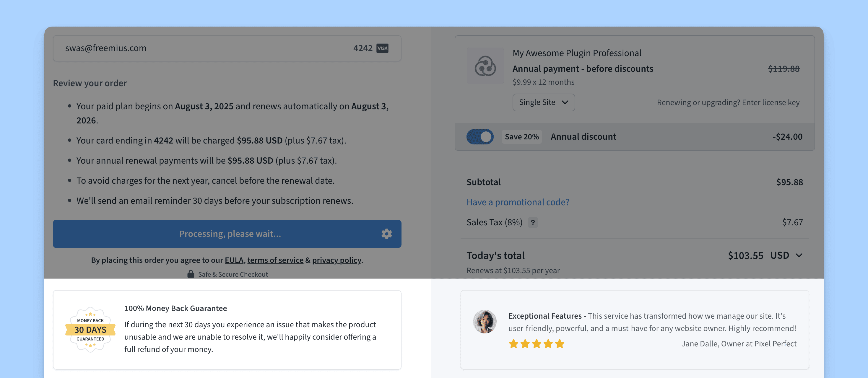Toggle the Annual discount switch off

(480, 137)
